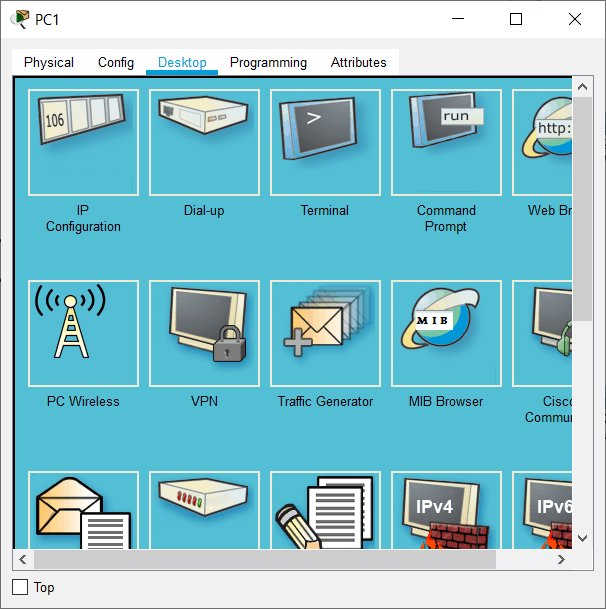
Task: Open the IPv4 Firewall icon
Action: pos(446,511)
